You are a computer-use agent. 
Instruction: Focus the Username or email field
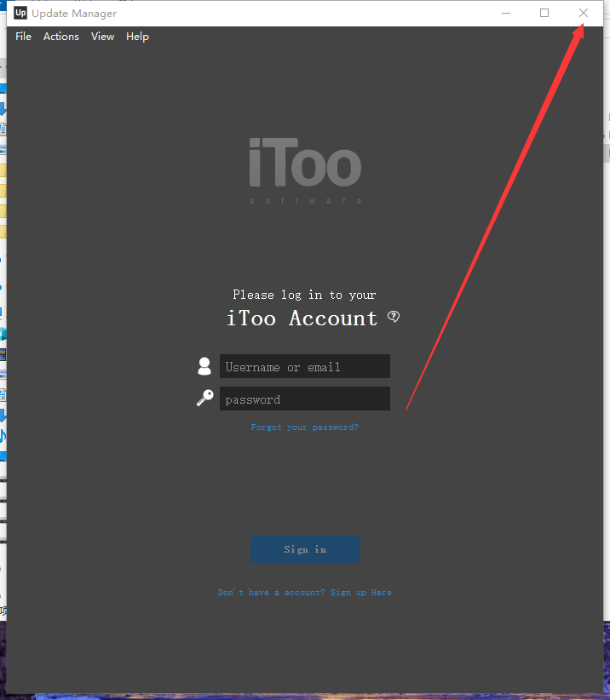(305, 366)
